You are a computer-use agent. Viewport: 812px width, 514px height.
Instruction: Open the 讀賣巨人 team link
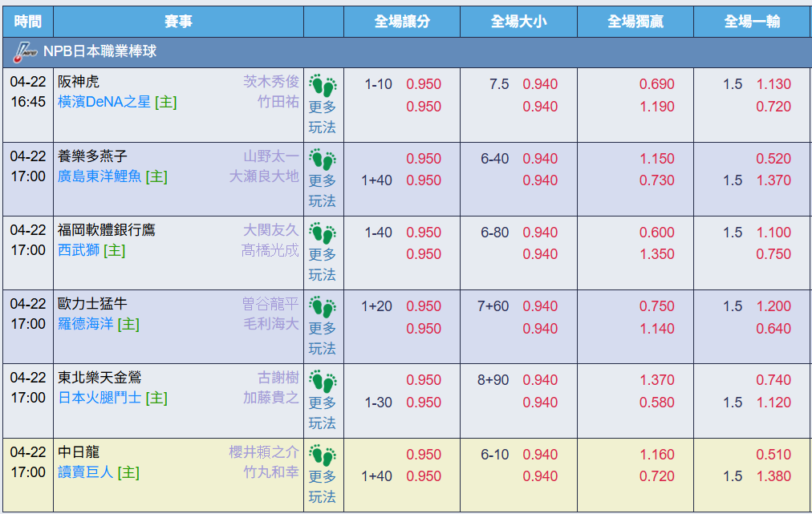[x=86, y=472]
